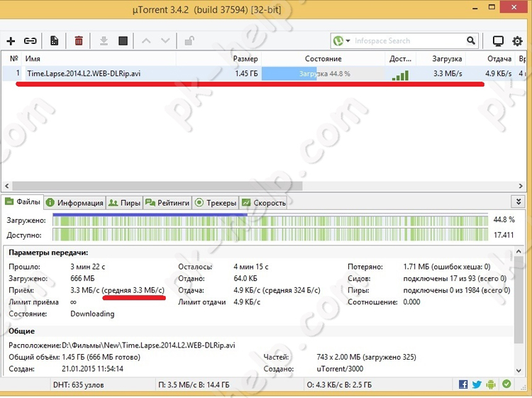Create new torrent file icon

coord(55,40)
